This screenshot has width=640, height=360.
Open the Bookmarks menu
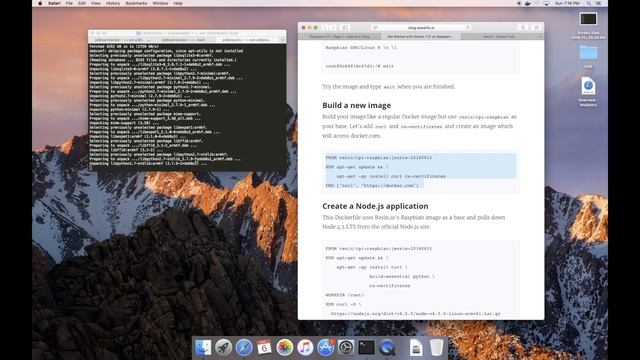click(136, 3)
